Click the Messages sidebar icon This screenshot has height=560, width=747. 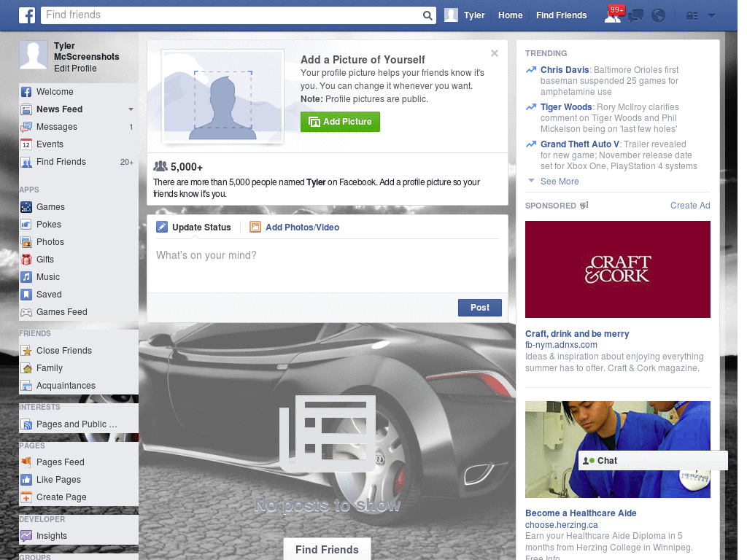point(26,127)
